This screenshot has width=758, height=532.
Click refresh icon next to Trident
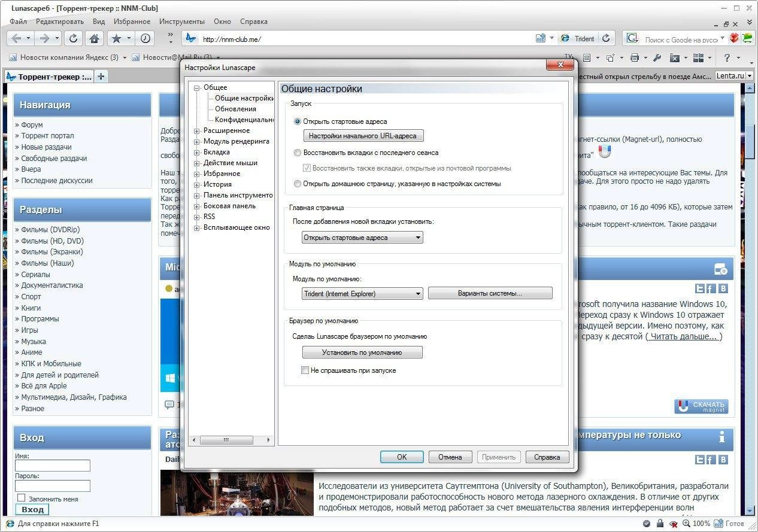pos(606,38)
